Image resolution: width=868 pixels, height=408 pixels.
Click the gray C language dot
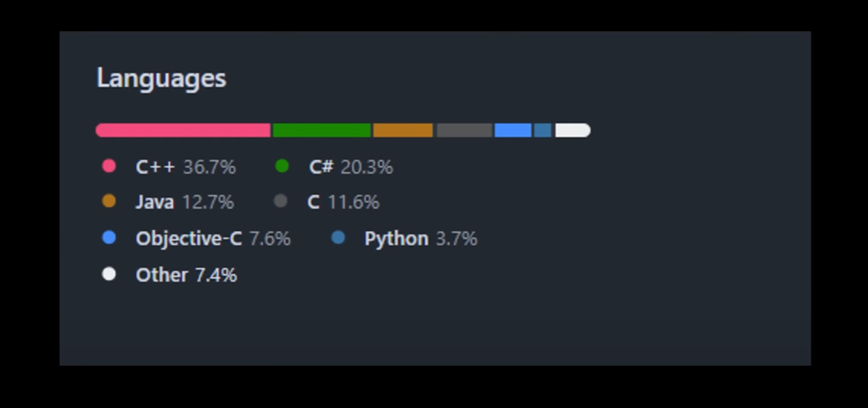(280, 201)
